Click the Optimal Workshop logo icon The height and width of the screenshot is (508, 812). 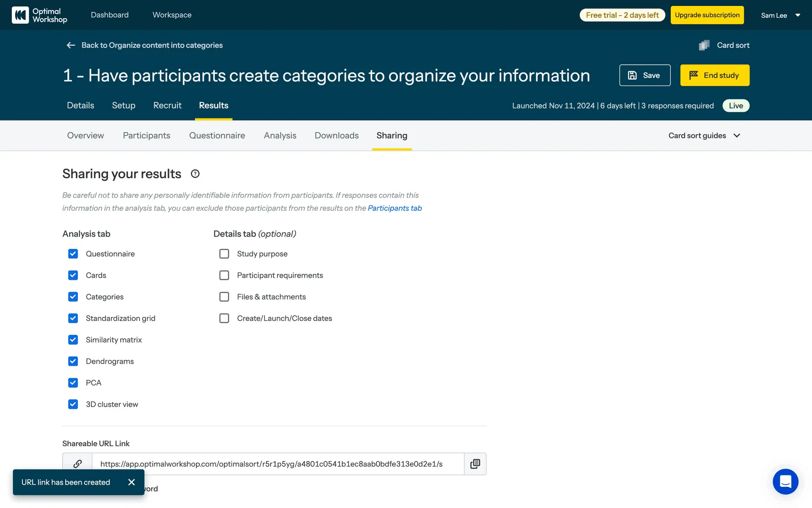coord(20,15)
